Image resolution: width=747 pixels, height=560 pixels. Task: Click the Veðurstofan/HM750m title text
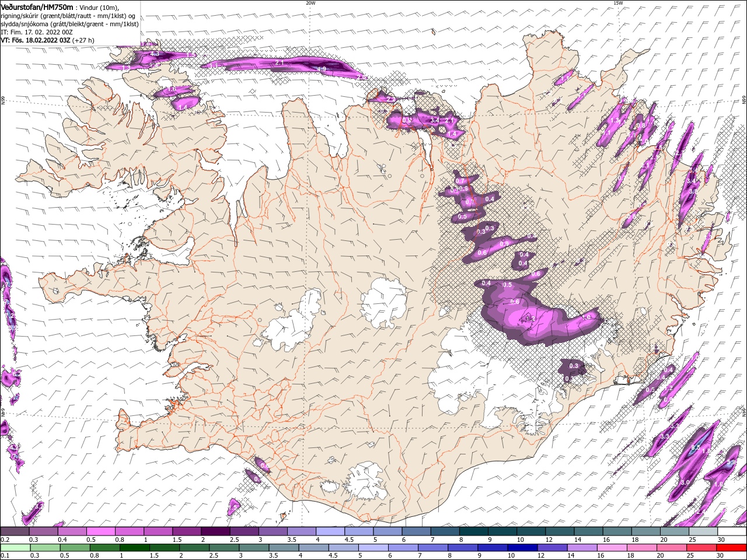(x=37, y=6)
